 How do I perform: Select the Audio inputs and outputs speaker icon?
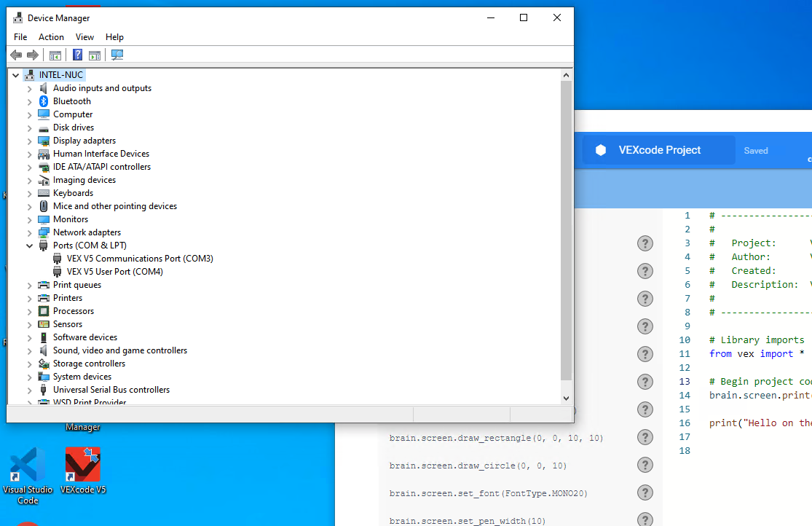pos(44,88)
